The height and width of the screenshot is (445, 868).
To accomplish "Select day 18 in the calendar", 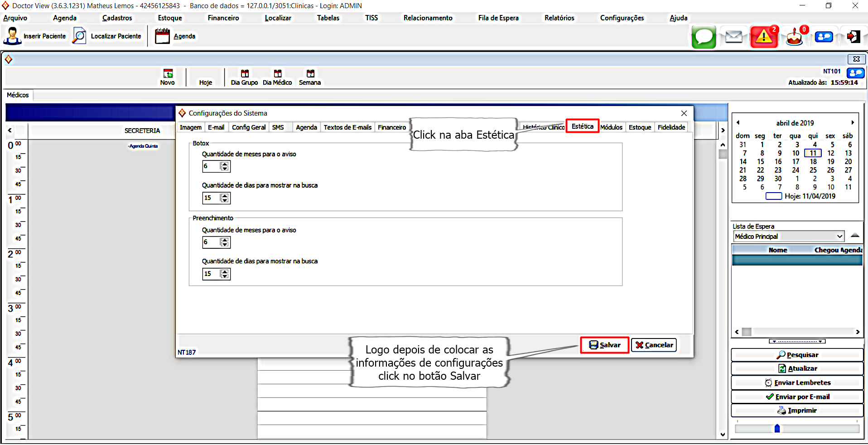I will pos(813,162).
